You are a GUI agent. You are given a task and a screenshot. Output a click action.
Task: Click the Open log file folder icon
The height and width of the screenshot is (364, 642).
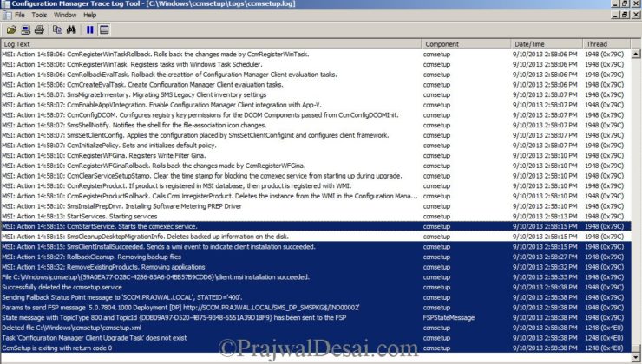[11, 29]
